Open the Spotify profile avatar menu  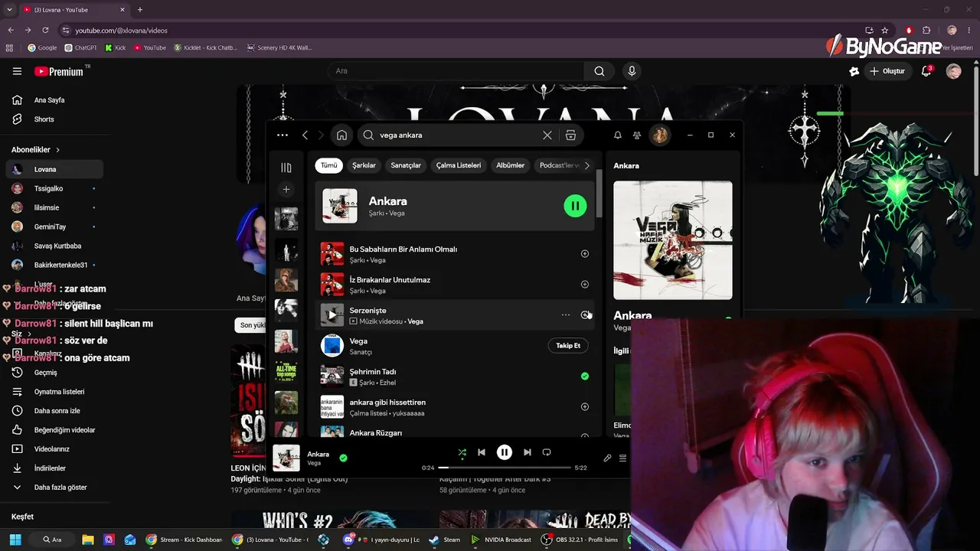point(659,135)
